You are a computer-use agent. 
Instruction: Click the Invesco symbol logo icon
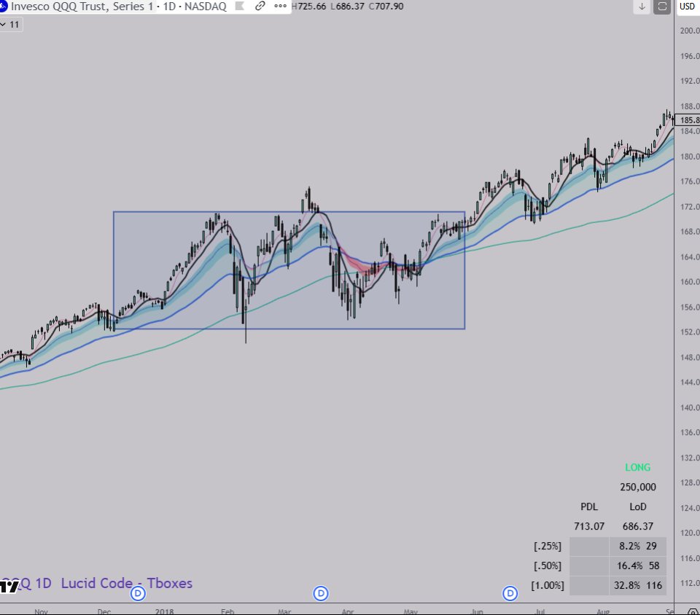(x=2, y=7)
